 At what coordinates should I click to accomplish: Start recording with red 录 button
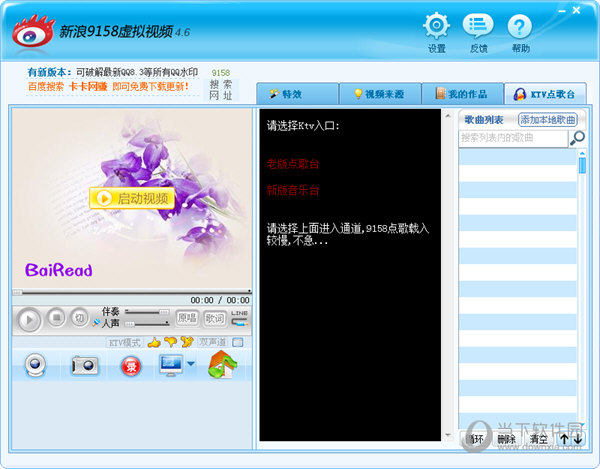[131, 366]
